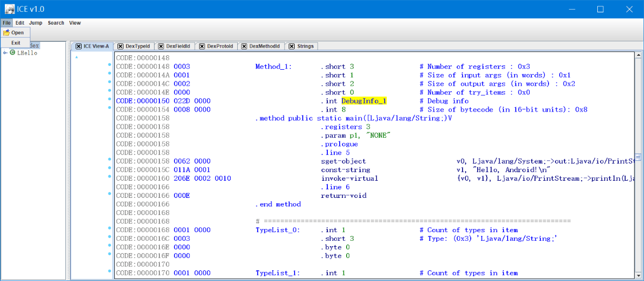Click gutter dot beside CODE:0000016C
644x281 pixels.
(109, 237)
